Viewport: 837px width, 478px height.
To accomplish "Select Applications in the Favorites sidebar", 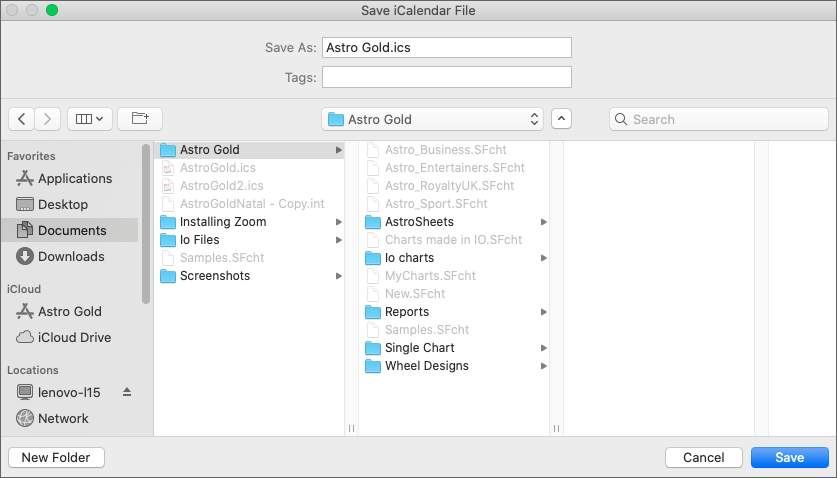I will (69, 178).
